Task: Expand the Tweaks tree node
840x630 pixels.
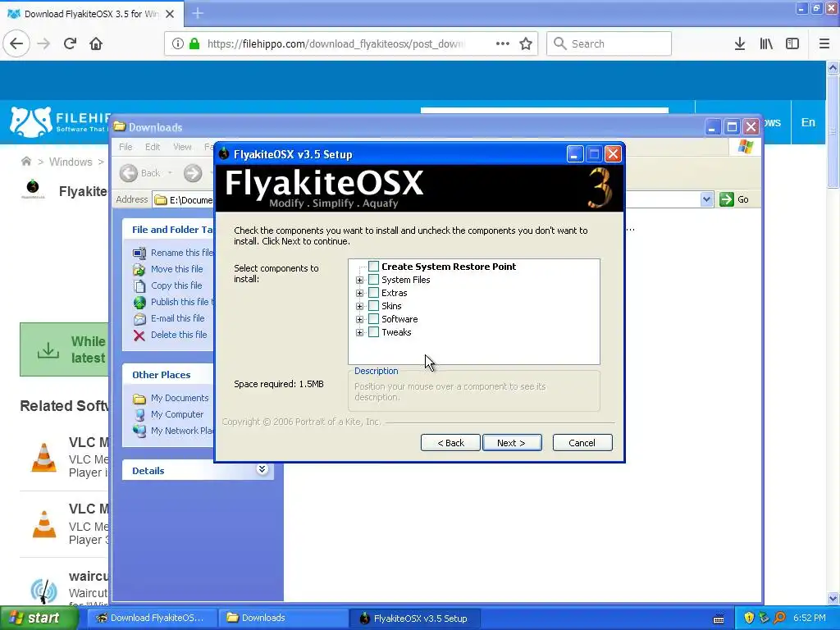Action: [359, 333]
